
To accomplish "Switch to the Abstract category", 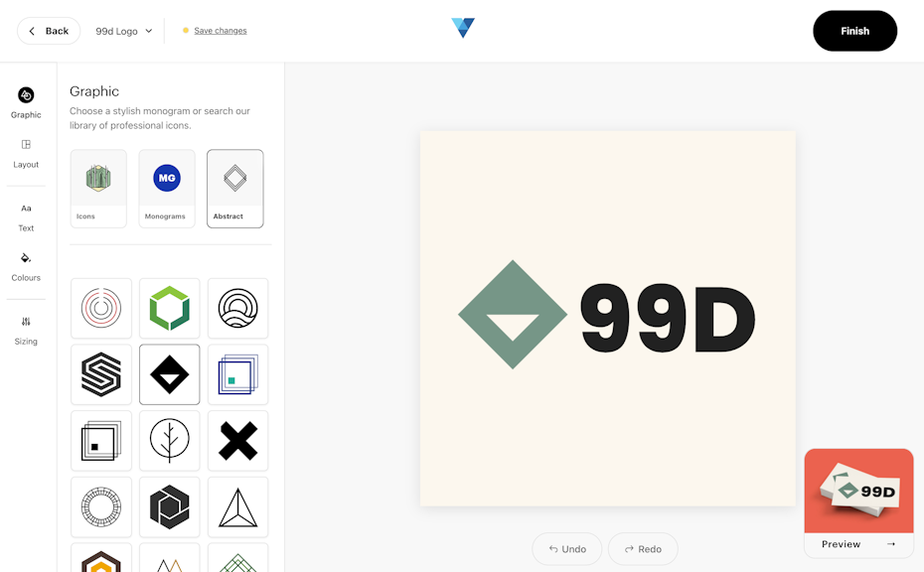I will (x=234, y=189).
